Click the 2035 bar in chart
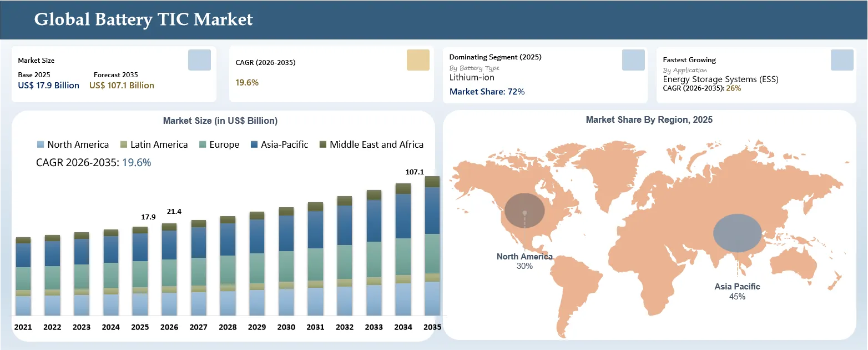The width and height of the screenshot is (868, 350). pyautogui.click(x=432, y=246)
